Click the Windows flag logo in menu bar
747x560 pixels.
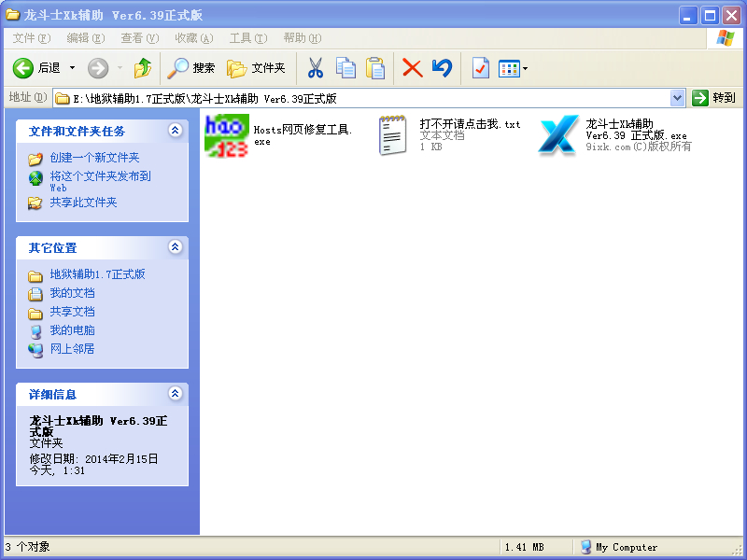(726, 38)
